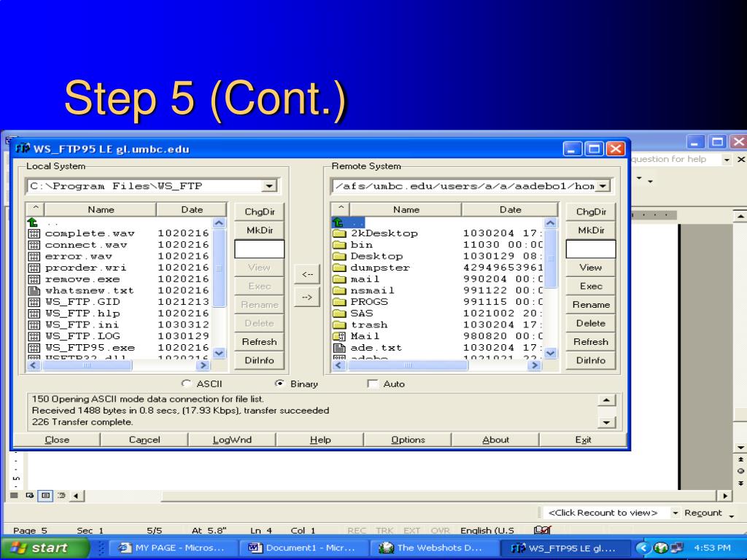The image size is (747, 560).
Task: Select the nsmail folder icon
Action: tap(339, 290)
